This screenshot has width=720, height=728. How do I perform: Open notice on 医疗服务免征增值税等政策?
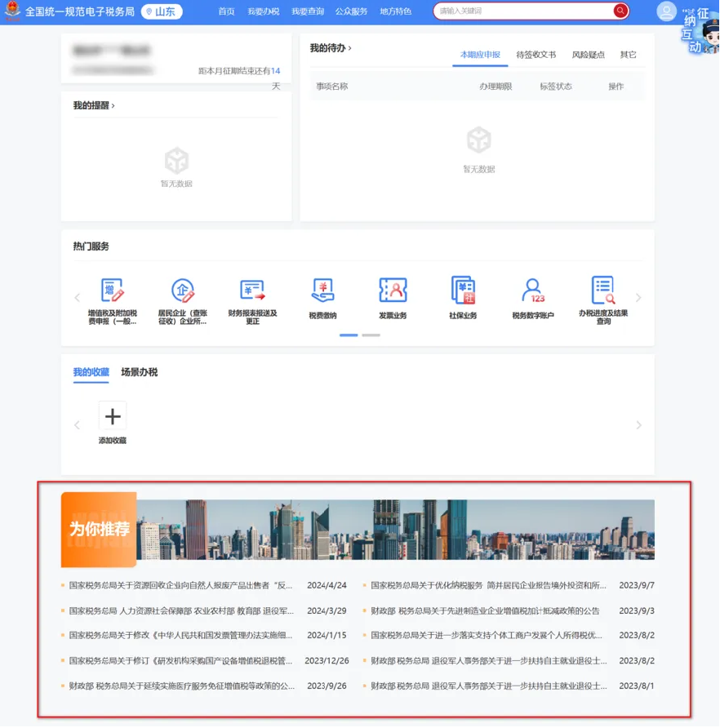click(181, 686)
